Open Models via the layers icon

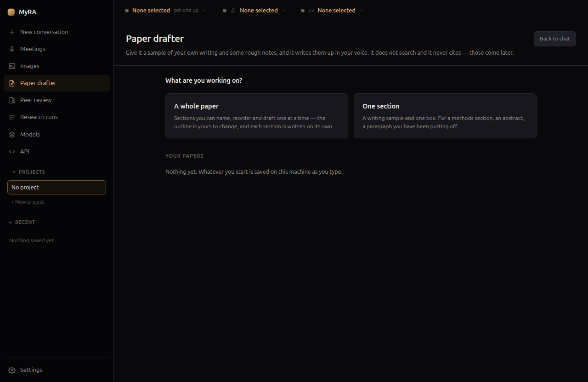click(x=12, y=135)
